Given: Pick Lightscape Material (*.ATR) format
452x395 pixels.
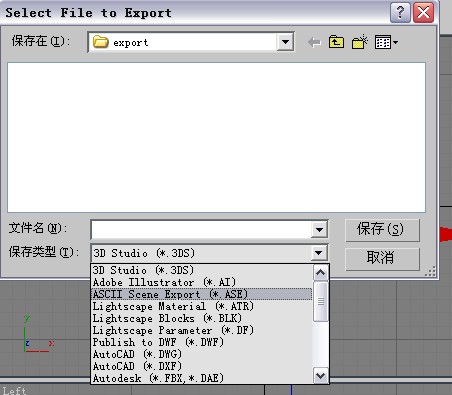Looking at the screenshot, I should click(202, 306).
